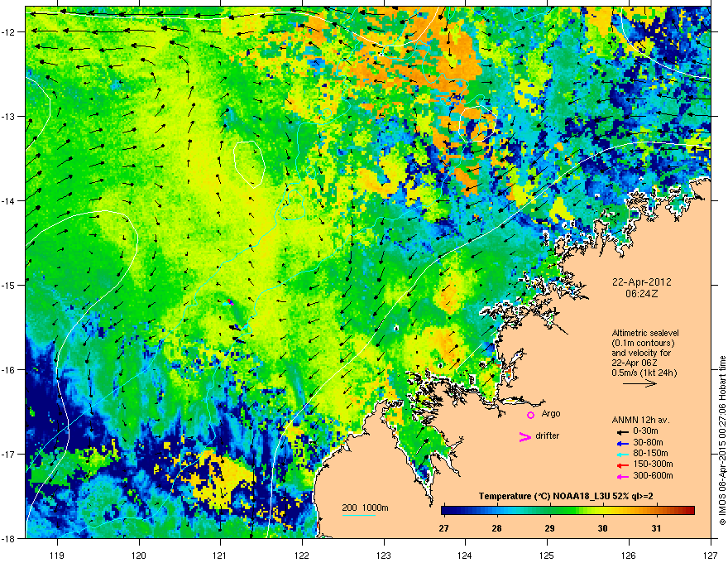Click the magenta drifter marker on the map

pyautogui.click(x=231, y=302)
